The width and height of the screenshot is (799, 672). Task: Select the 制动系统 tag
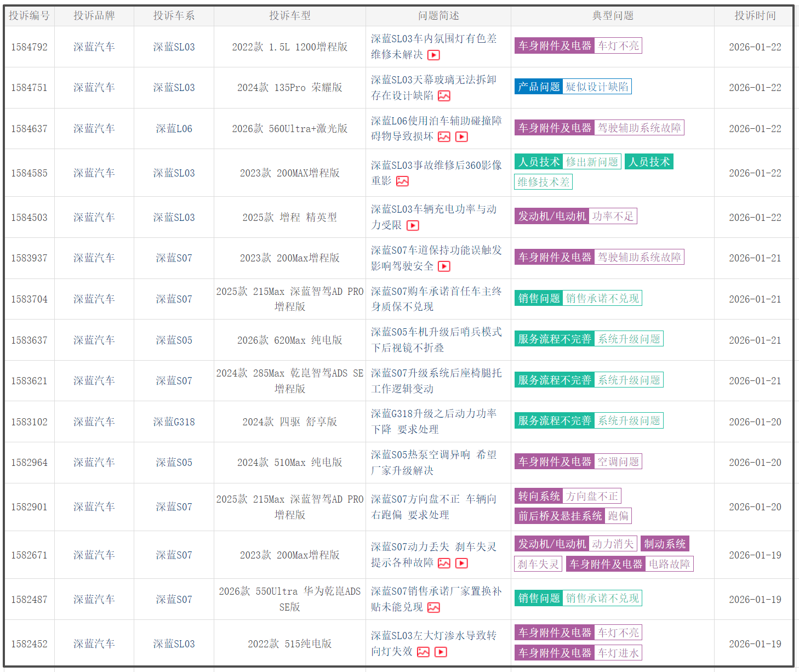(664, 544)
